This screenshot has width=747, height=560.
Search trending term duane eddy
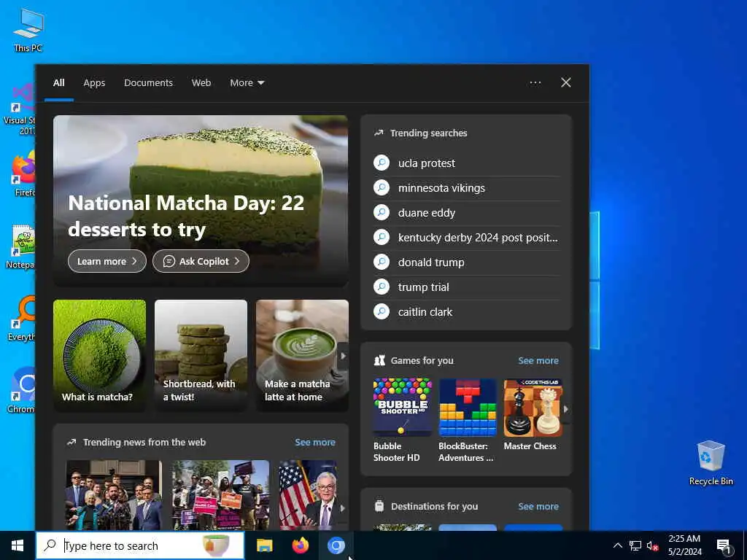(x=426, y=212)
